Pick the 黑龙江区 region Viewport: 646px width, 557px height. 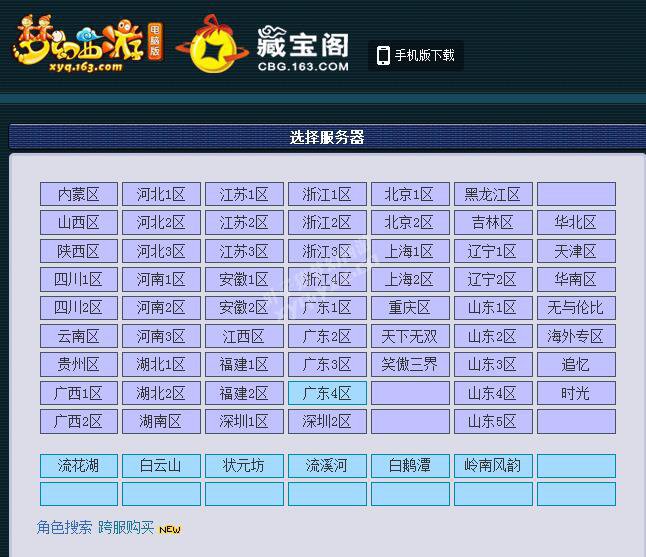click(493, 194)
